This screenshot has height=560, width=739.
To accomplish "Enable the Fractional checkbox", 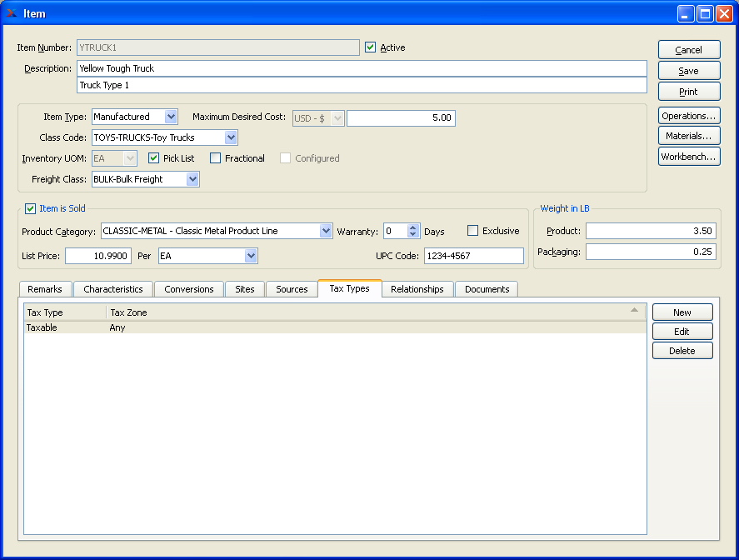I will [216, 157].
